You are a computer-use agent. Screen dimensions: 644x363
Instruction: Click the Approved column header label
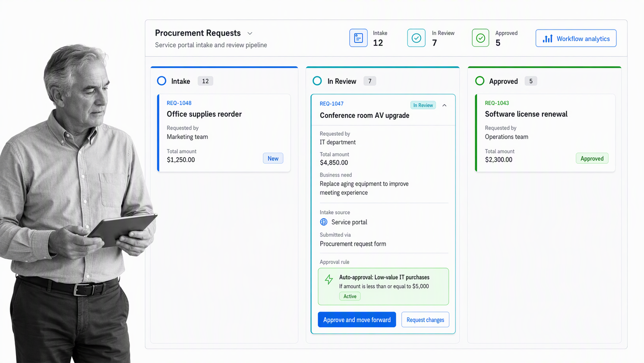pos(503,81)
